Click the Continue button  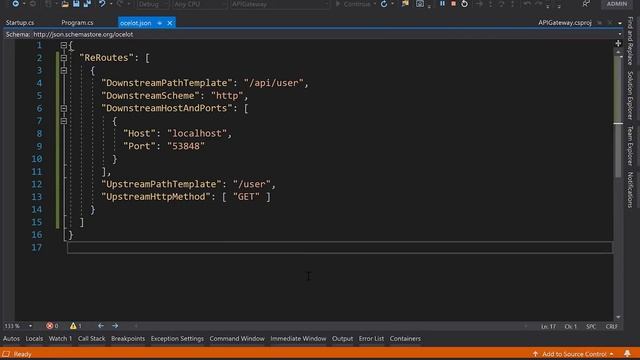tap(353, 4)
